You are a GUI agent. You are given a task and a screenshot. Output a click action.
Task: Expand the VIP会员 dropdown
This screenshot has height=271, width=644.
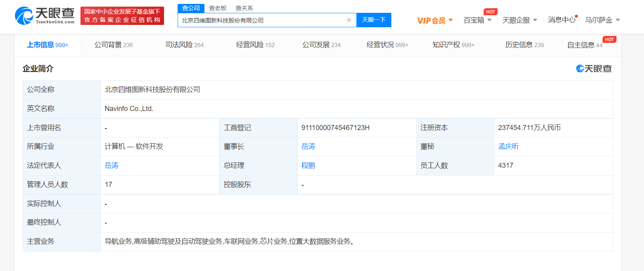point(435,20)
